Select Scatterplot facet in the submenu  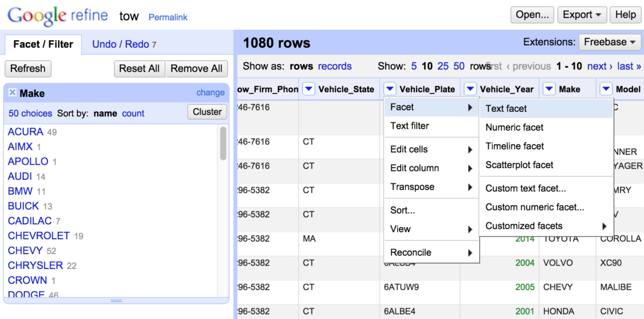coord(546,165)
